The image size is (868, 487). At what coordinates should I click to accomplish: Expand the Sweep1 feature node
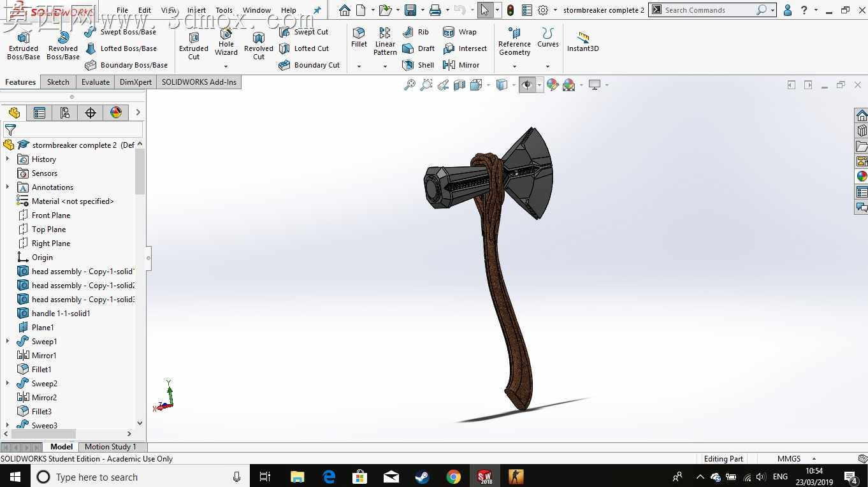(8, 342)
